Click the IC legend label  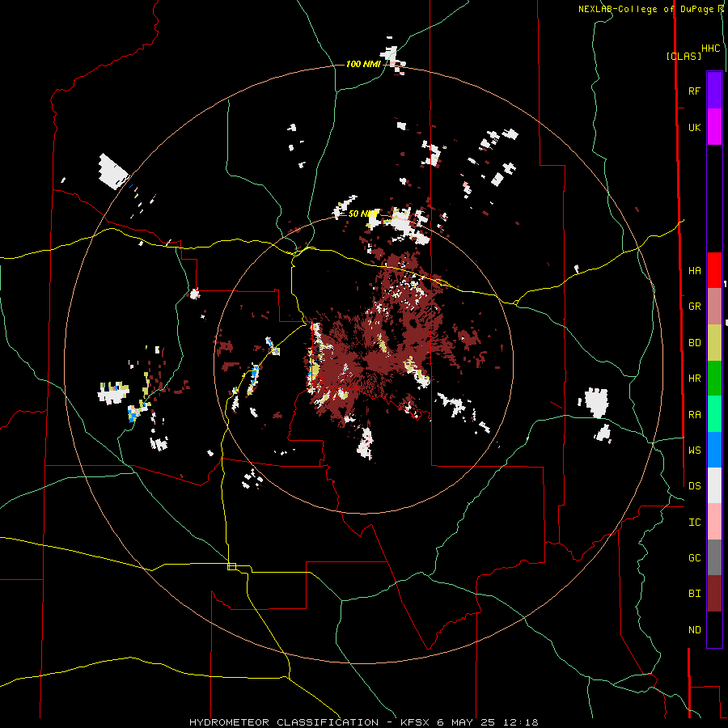(x=694, y=523)
